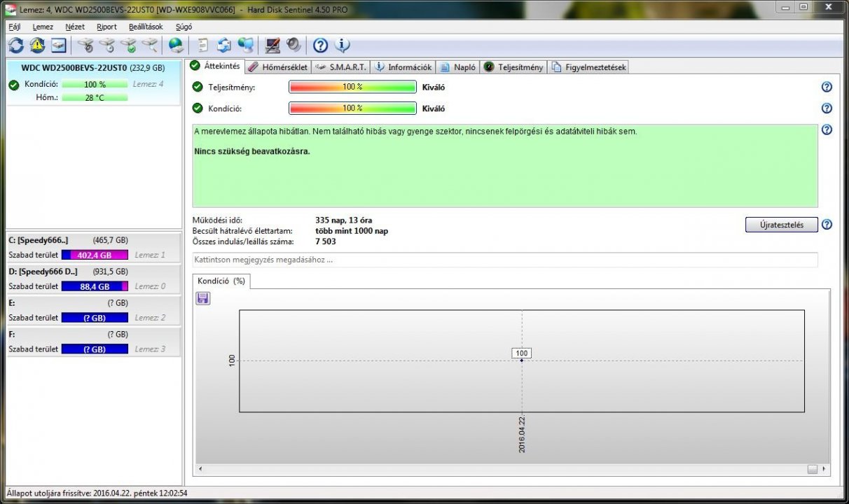Click the yellow warning refresh toolbar icon

point(37,45)
